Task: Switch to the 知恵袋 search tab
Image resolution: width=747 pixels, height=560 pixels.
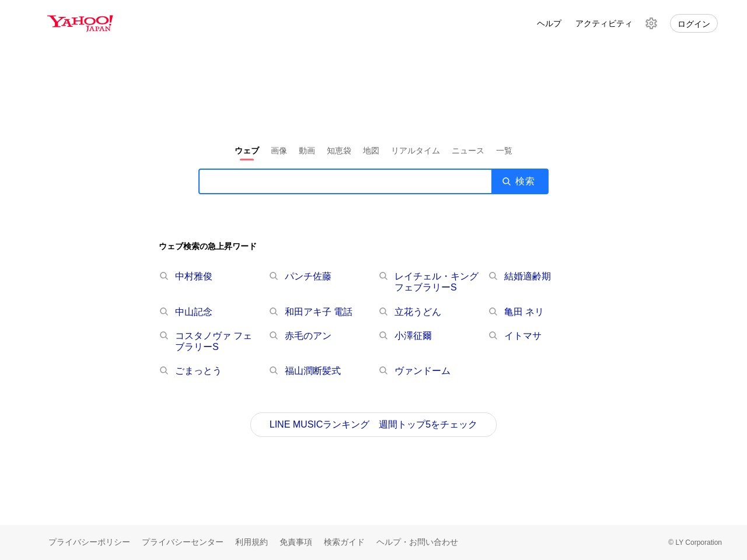Action: click(339, 150)
